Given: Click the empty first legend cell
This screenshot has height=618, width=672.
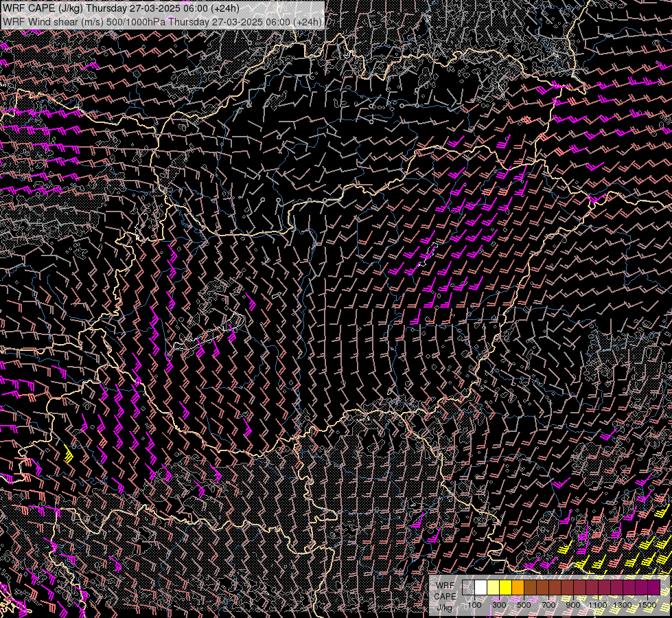Looking at the screenshot, I should 468,587.
